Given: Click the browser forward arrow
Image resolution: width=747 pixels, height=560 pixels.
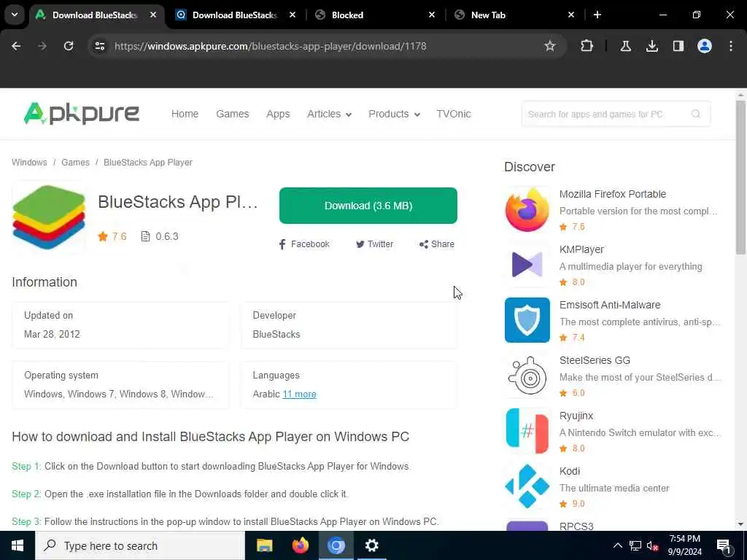Looking at the screenshot, I should coord(42,46).
